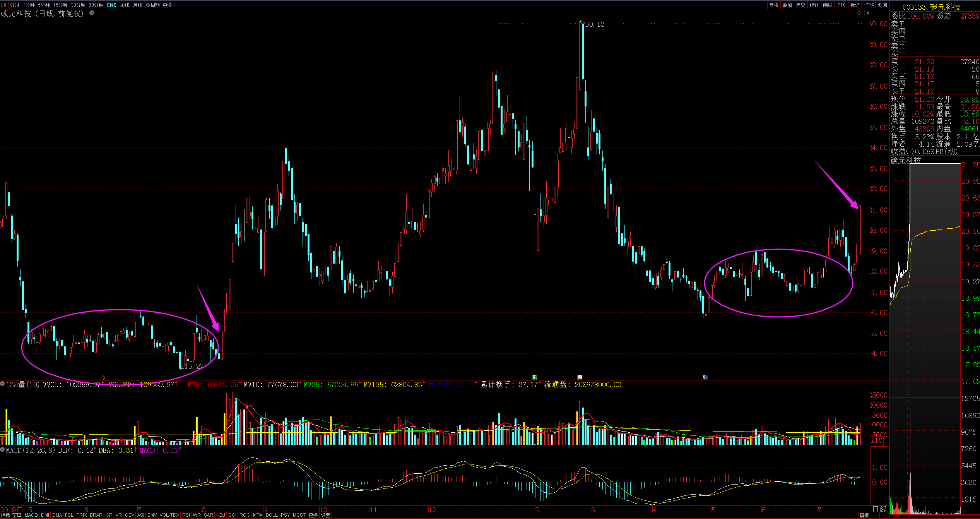Select the VR indicator tab
This screenshot has width=980, height=519.
click(x=119, y=515)
